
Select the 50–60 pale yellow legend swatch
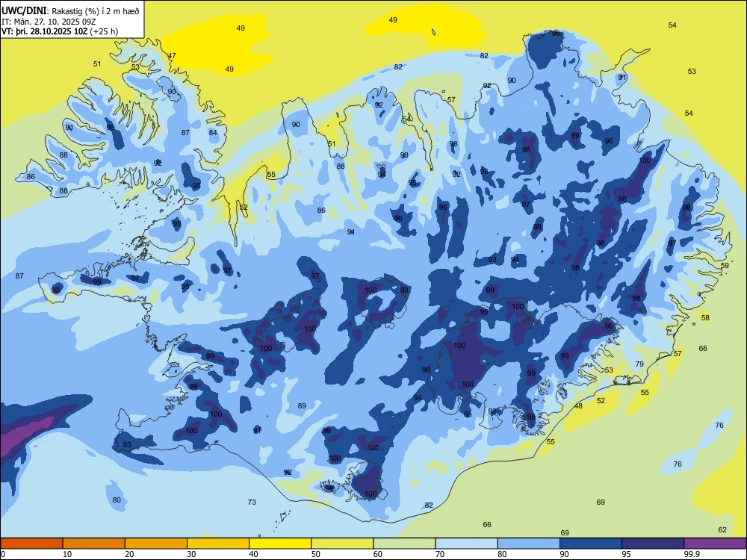coord(342,544)
